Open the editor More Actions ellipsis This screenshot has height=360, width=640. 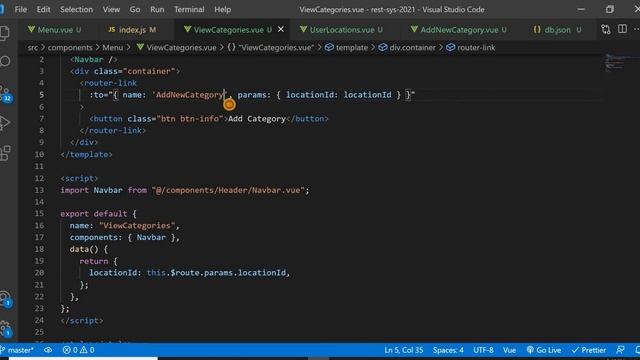(636, 29)
